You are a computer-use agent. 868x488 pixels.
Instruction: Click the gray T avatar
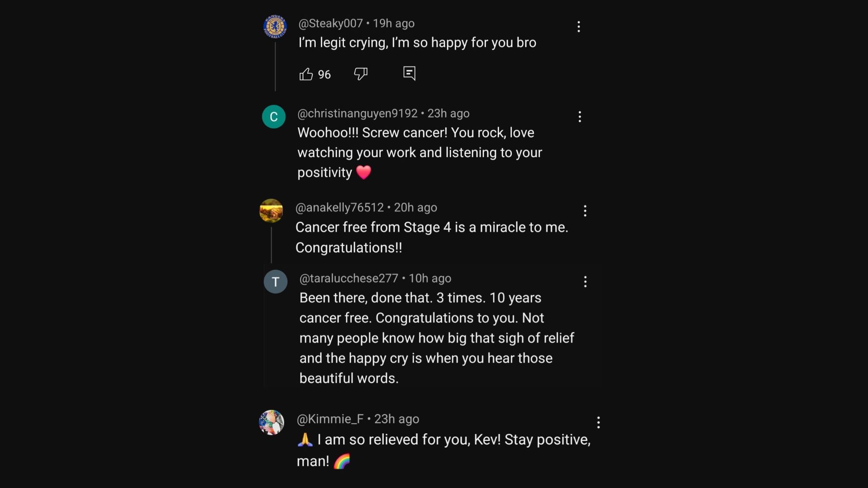[x=275, y=282]
